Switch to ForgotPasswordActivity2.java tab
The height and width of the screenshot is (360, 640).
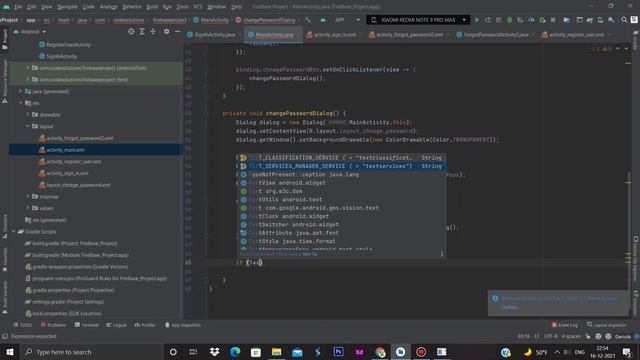[x=496, y=35]
